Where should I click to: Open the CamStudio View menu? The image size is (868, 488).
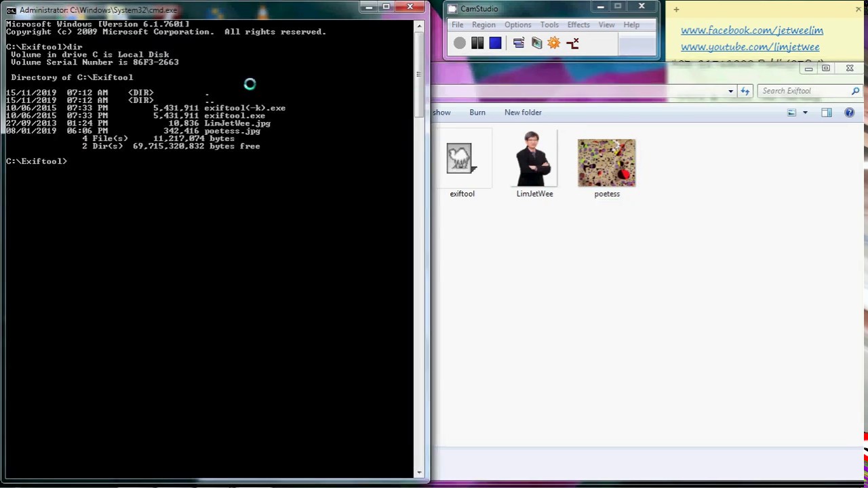pyautogui.click(x=606, y=25)
